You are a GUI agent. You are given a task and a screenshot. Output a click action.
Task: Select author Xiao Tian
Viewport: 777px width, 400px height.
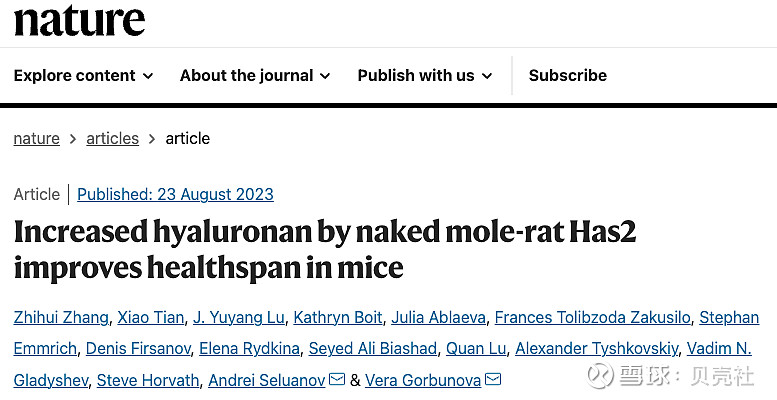[x=151, y=317]
